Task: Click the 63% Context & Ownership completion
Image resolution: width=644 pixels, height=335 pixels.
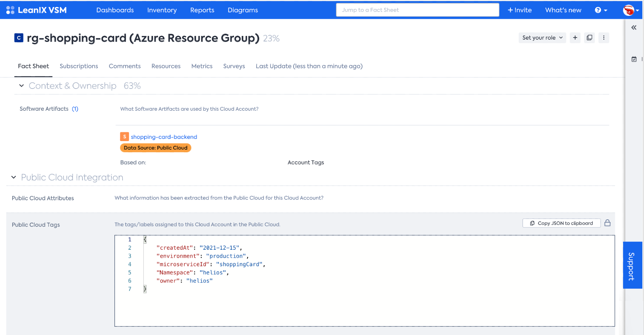Action: pyautogui.click(x=132, y=86)
